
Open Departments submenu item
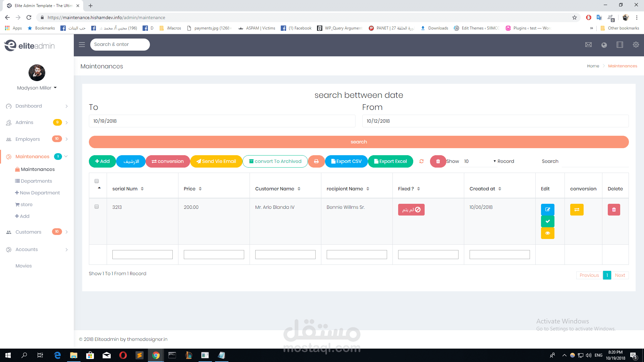tap(34, 181)
